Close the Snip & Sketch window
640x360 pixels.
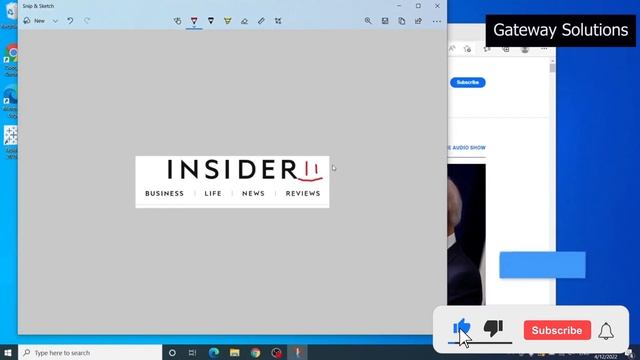click(x=438, y=6)
